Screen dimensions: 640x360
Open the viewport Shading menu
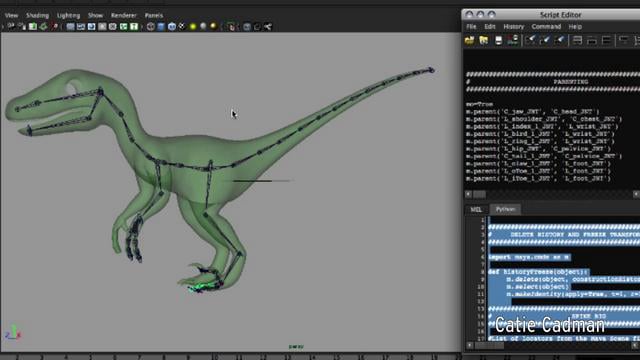tap(38, 16)
